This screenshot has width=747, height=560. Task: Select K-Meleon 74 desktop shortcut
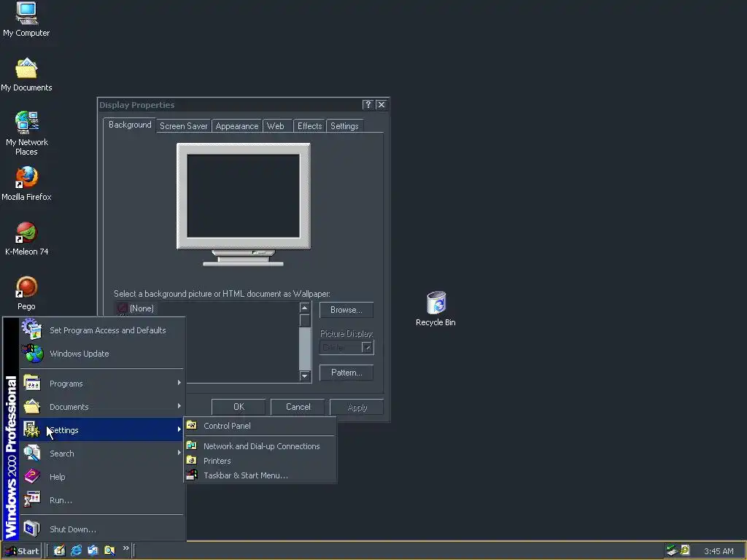point(26,238)
